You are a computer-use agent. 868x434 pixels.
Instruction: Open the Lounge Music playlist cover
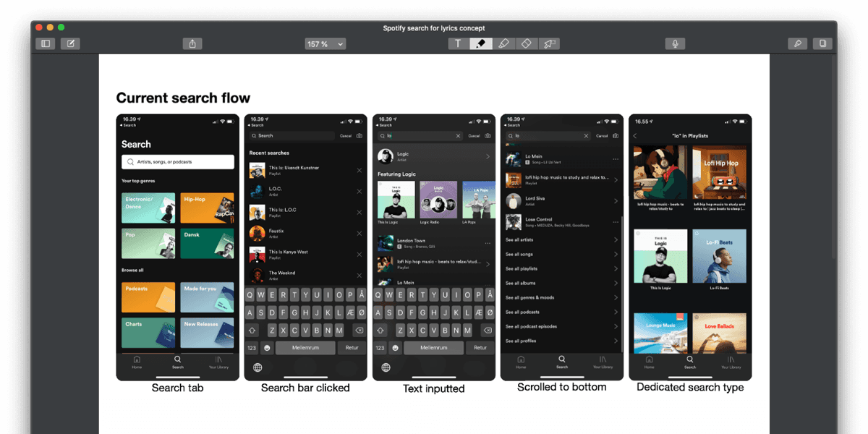[660, 333]
